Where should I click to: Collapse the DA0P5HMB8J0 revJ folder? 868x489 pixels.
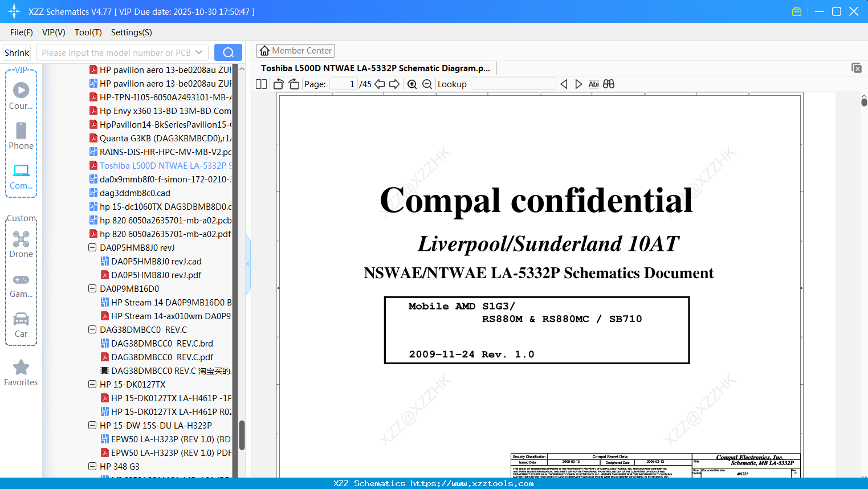(x=92, y=248)
